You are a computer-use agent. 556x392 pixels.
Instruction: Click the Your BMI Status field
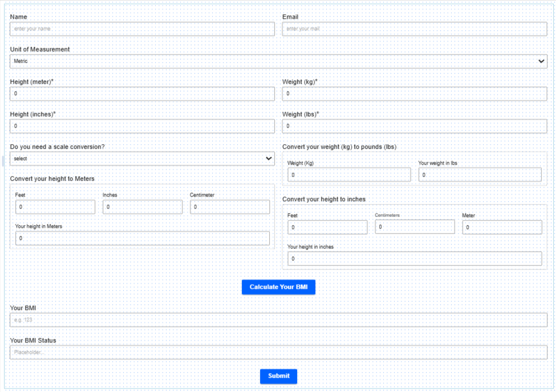(278, 353)
